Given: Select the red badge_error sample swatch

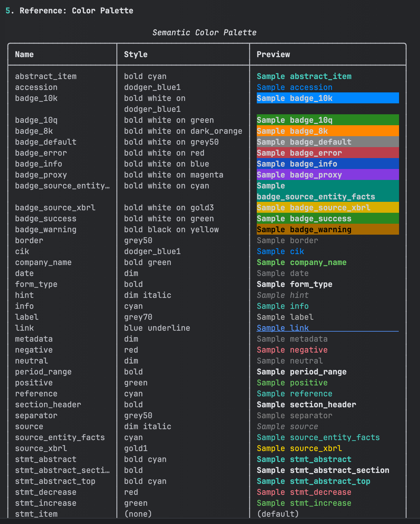Looking at the screenshot, I should (328, 153).
